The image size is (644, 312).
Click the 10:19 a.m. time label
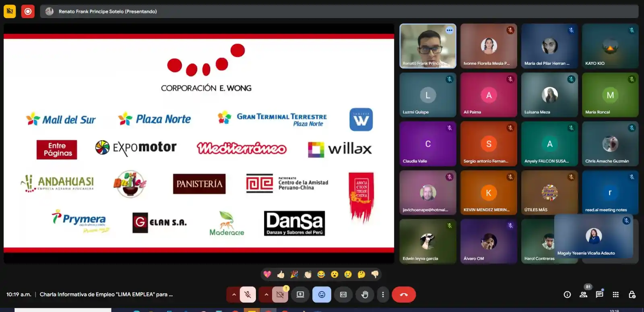pos(19,294)
